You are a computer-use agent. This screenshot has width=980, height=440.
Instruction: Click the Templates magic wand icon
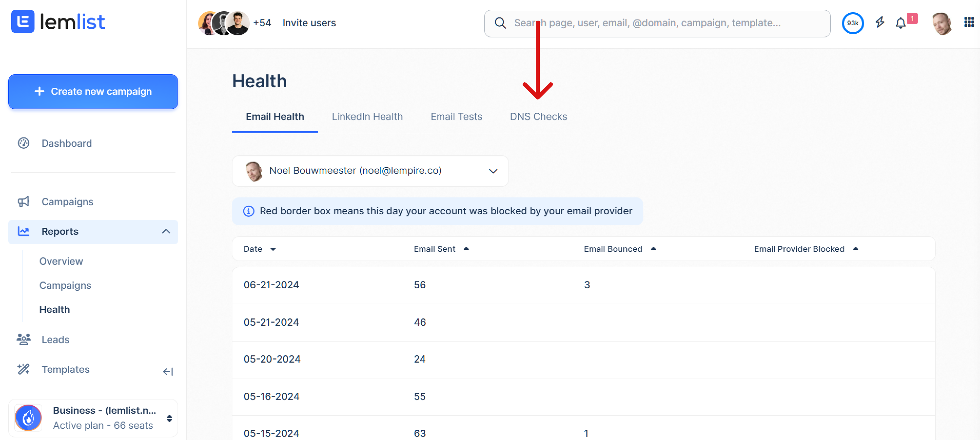click(x=24, y=369)
